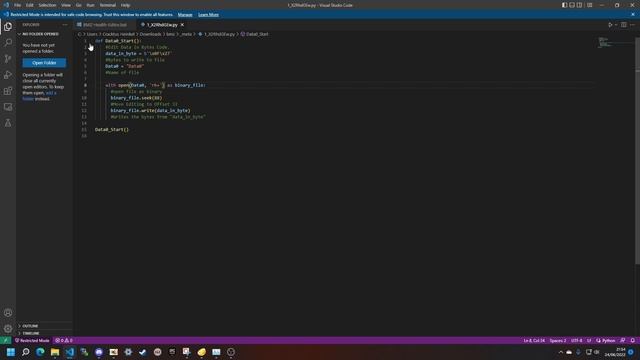Viewport: 640px width, 360px height.
Task: Open the Edit menu
Action: point(29,5)
